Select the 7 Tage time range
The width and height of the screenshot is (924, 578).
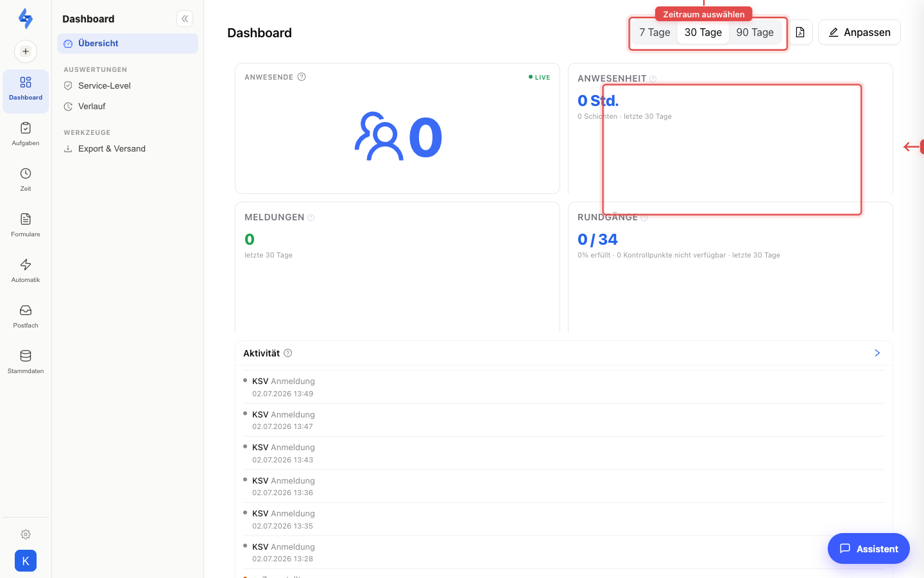[654, 32]
